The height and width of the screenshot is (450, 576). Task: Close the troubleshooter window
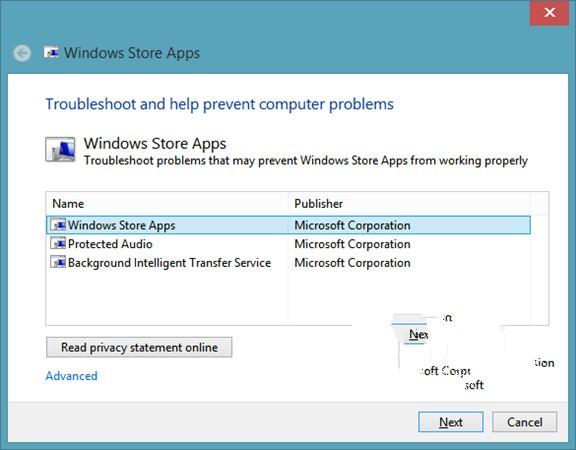click(x=550, y=13)
